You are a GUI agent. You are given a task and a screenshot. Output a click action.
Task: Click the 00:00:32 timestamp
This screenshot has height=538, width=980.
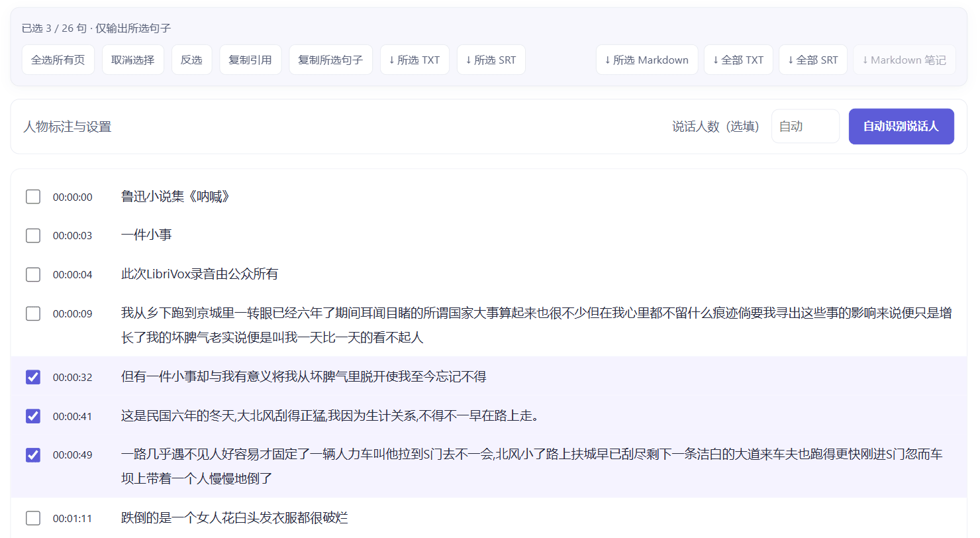(x=73, y=377)
